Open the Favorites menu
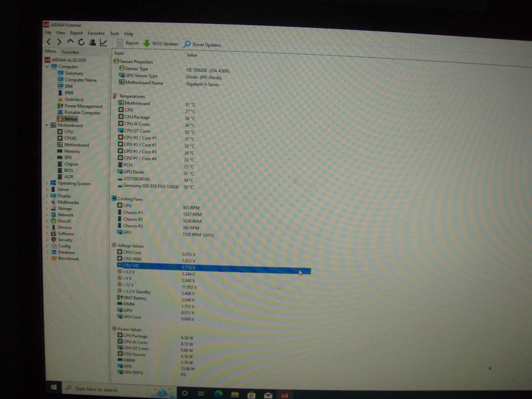532x399 pixels. coord(96,33)
